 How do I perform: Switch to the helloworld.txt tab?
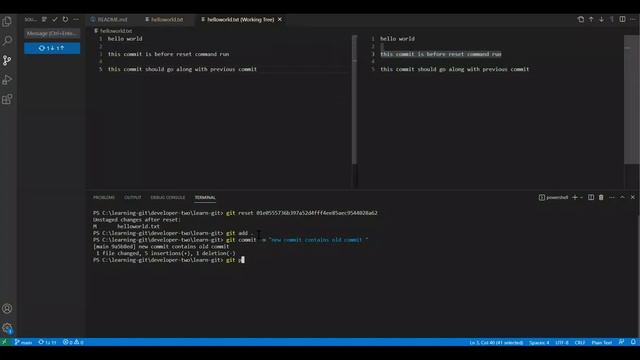164,19
